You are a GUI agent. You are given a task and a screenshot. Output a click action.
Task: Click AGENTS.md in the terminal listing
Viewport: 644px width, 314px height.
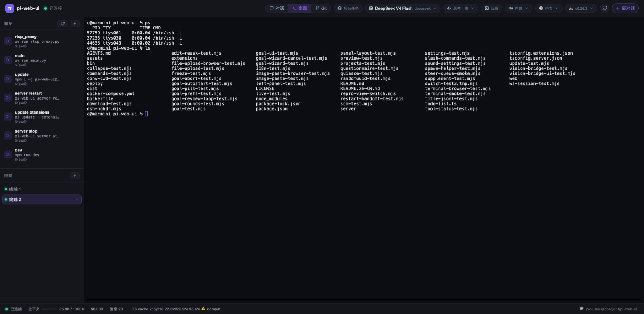point(99,53)
